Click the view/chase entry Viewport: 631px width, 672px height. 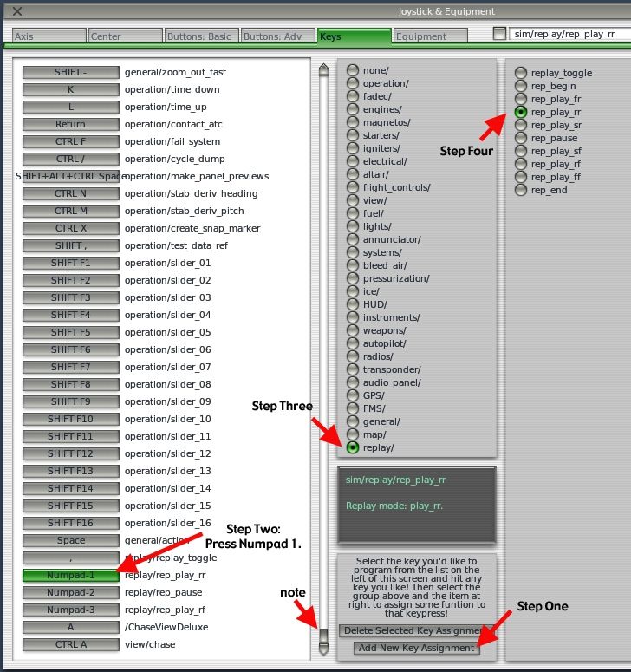point(150,644)
